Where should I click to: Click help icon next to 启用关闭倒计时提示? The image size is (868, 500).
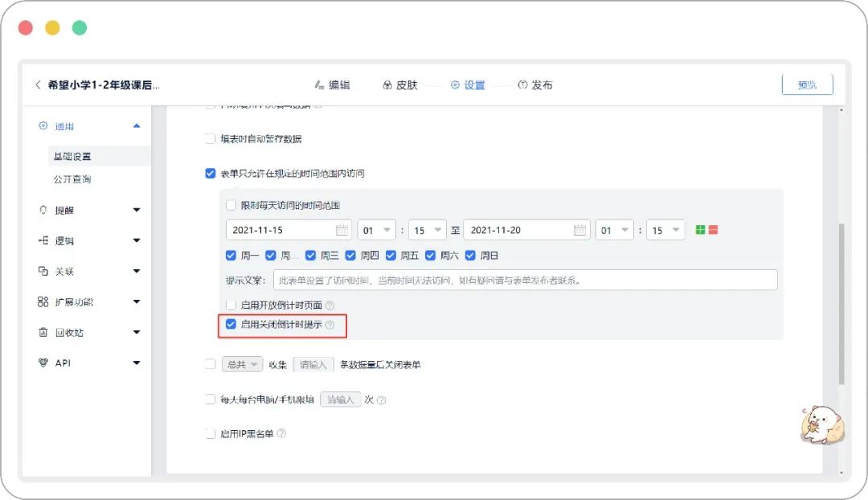click(x=330, y=325)
